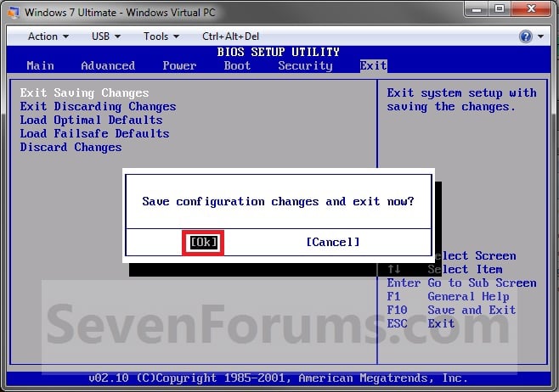Send Ctrl+Alt+Del to the virtual machine
Image resolution: width=559 pixels, height=392 pixels.
point(231,36)
